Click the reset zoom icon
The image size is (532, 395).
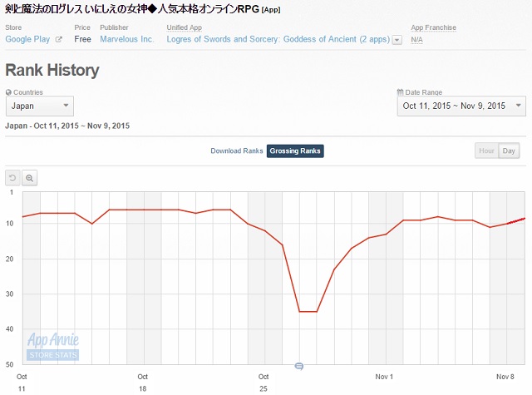tap(12, 178)
